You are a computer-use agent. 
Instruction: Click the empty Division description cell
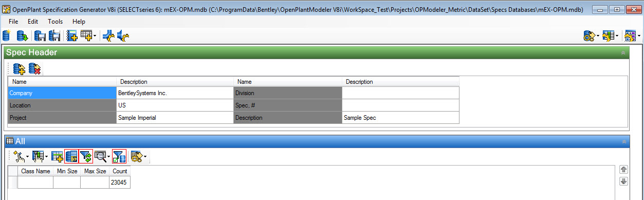click(400, 93)
